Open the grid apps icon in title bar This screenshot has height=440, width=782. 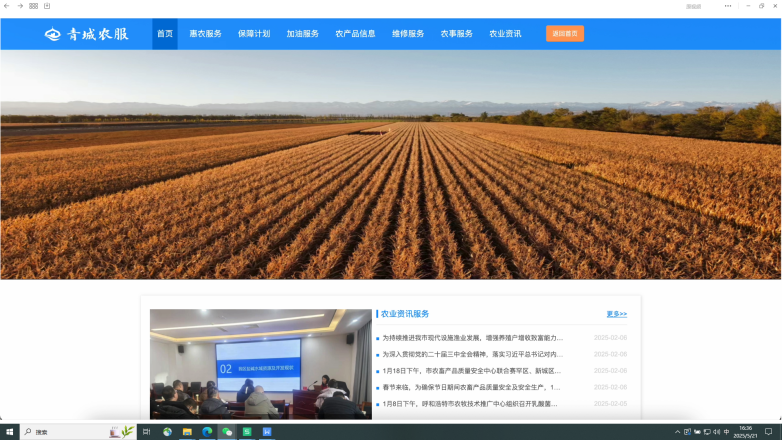tap(33, 6)
